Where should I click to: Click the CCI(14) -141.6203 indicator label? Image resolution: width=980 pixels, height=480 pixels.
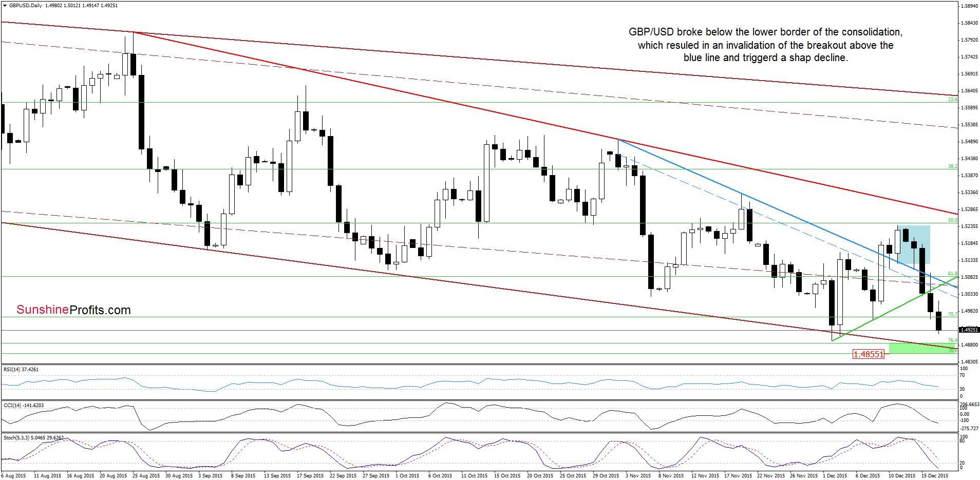tap(24, 405)
